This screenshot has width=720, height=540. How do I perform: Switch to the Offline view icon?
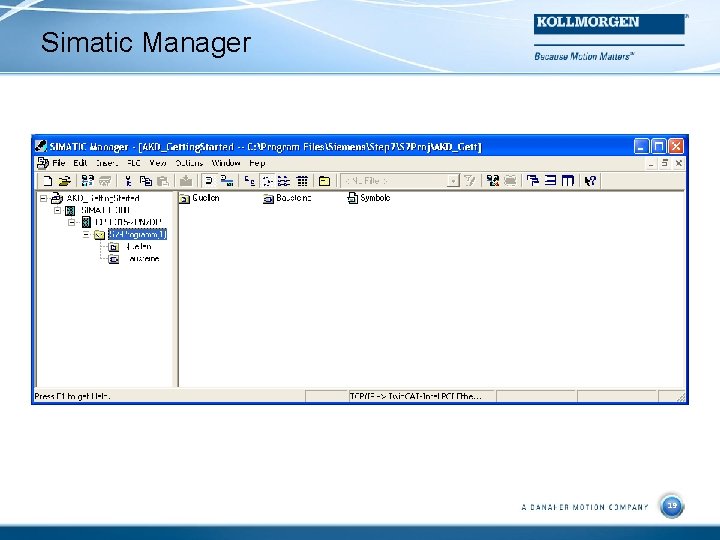[x=209, y=181]
